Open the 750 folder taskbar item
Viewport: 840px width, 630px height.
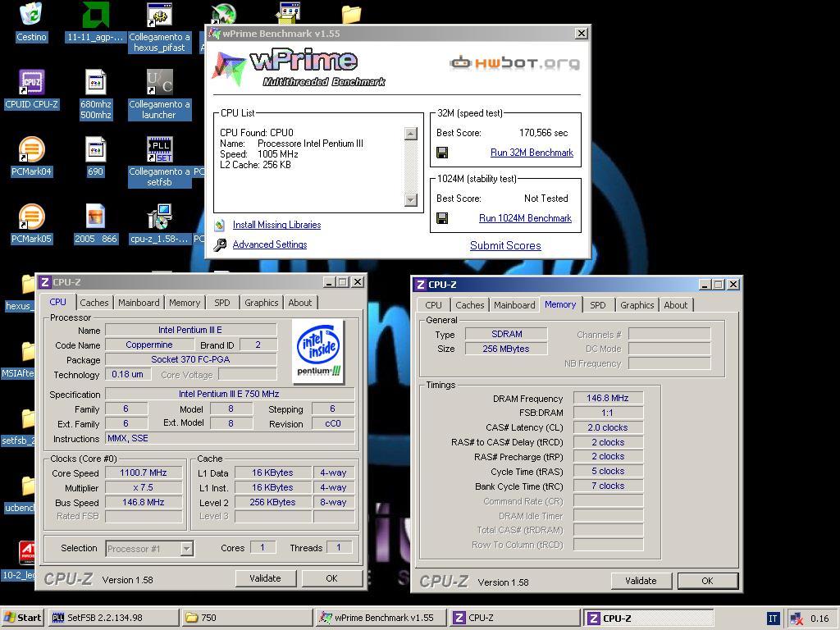click(246, 618)
